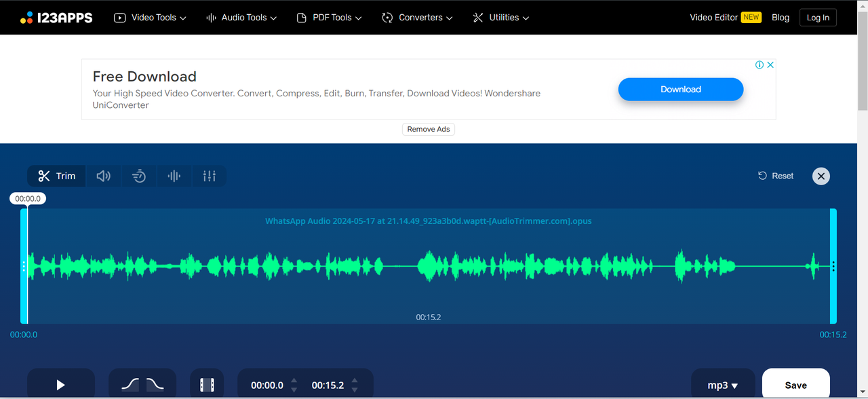Open the Converters menu
This screenshot has width=868, height=399.
417,18
